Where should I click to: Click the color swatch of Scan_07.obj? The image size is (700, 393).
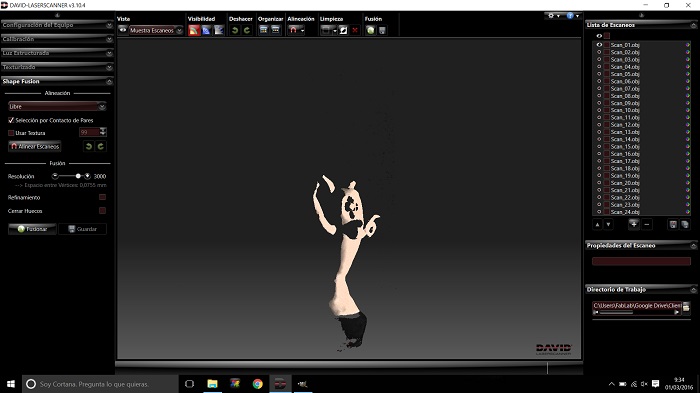pyautogui.click(x=607, y=88)
